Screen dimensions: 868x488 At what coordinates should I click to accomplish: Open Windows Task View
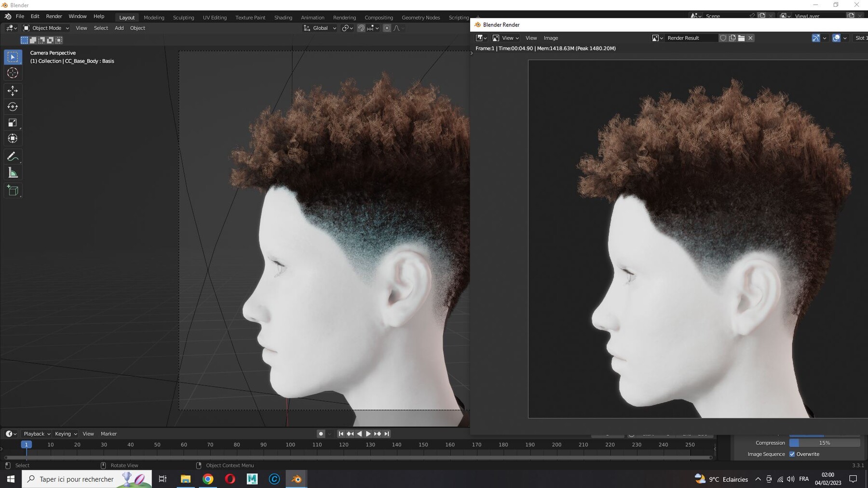pos(163,479)
